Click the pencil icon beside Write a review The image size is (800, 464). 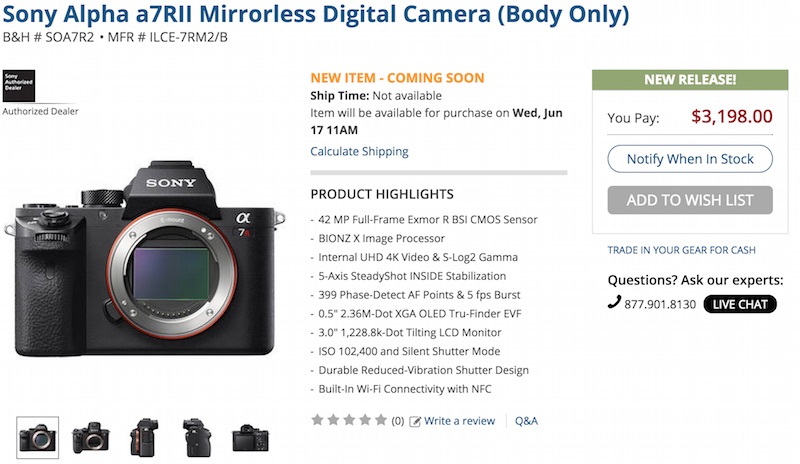(x=415, y=421)
